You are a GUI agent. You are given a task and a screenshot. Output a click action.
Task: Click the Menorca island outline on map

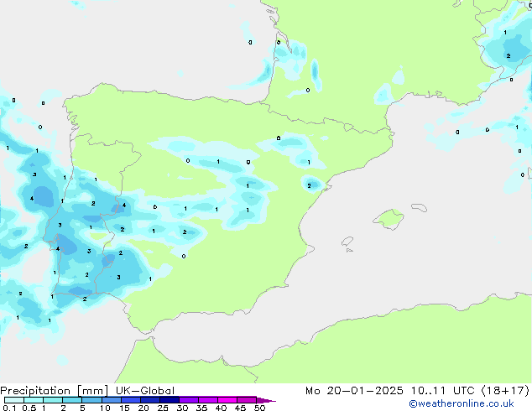(419, 207)
